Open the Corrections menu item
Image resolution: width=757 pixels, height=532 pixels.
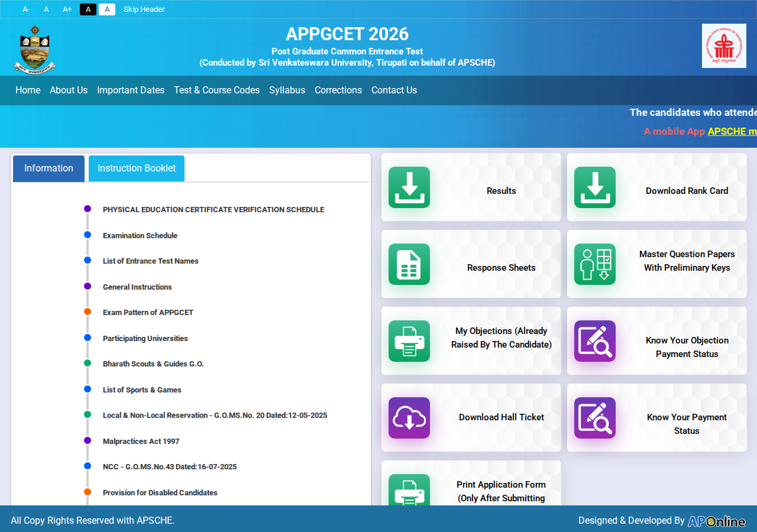(338, 90)
